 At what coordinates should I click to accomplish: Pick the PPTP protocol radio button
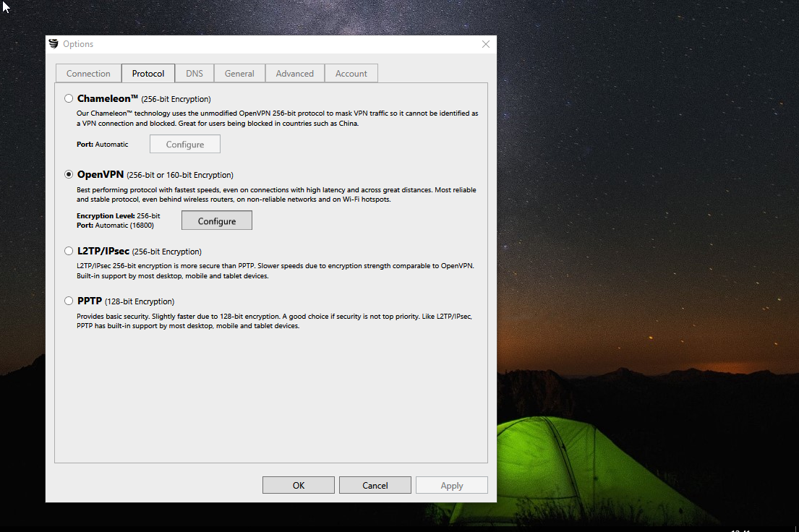click(69, 301)
